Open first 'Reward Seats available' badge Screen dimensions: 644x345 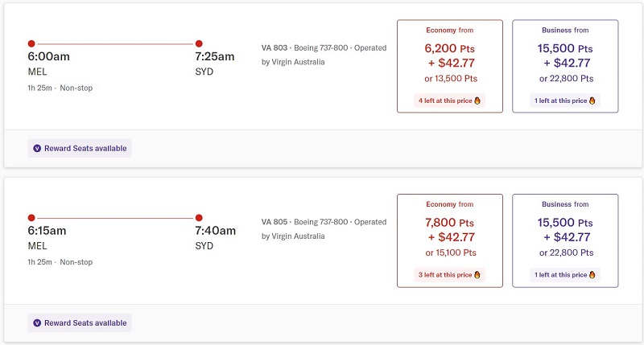tap(80, 149)
